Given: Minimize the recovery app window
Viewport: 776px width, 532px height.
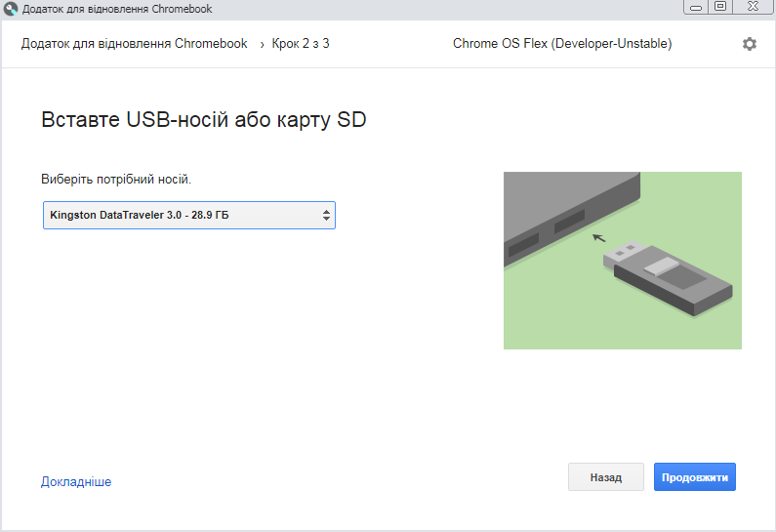Looking at the screenshot, I should [x=696, y=8].
